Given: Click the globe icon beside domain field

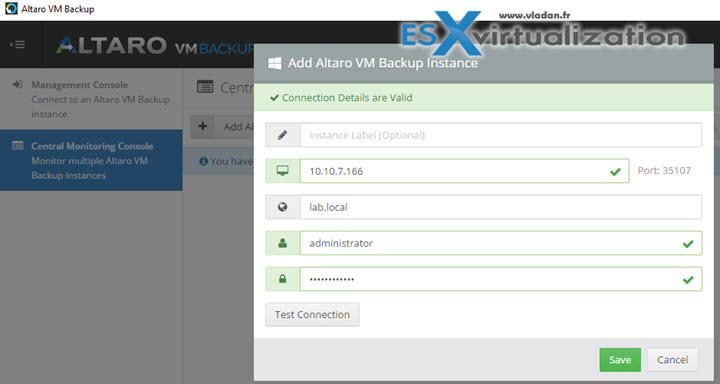Looking at the screenshot, I should [x=282, y=207].
